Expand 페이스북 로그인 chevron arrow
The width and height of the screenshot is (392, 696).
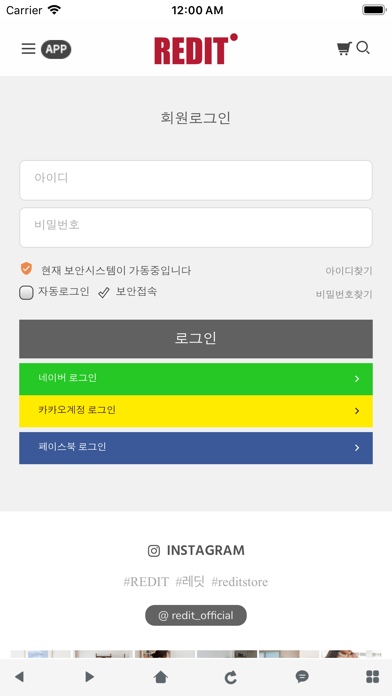click(357, 448)
